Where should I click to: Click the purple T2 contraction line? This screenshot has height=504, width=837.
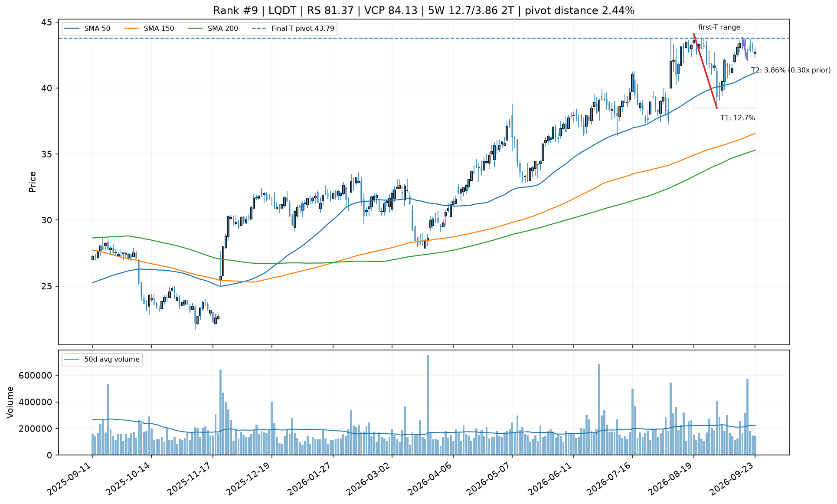coord(745,49)
